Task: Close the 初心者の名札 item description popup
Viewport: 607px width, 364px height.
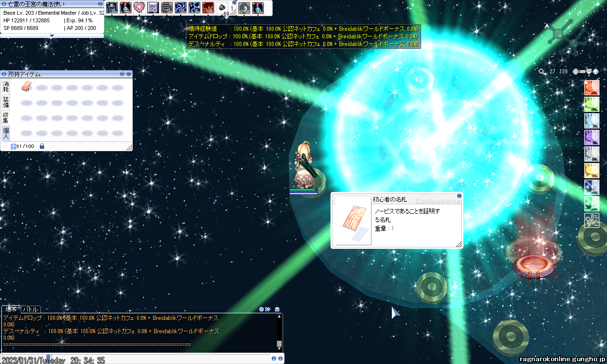Action: click(x=459, y=196)
